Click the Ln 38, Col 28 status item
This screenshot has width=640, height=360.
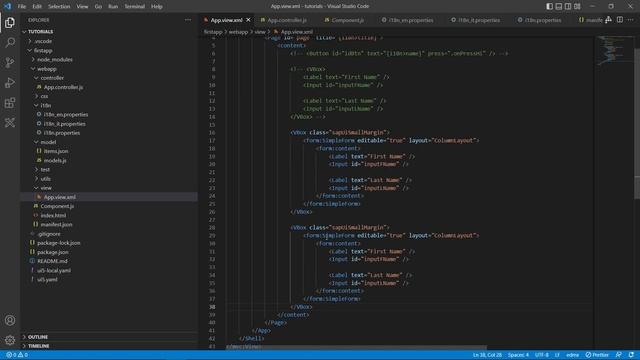pos(487,355)
